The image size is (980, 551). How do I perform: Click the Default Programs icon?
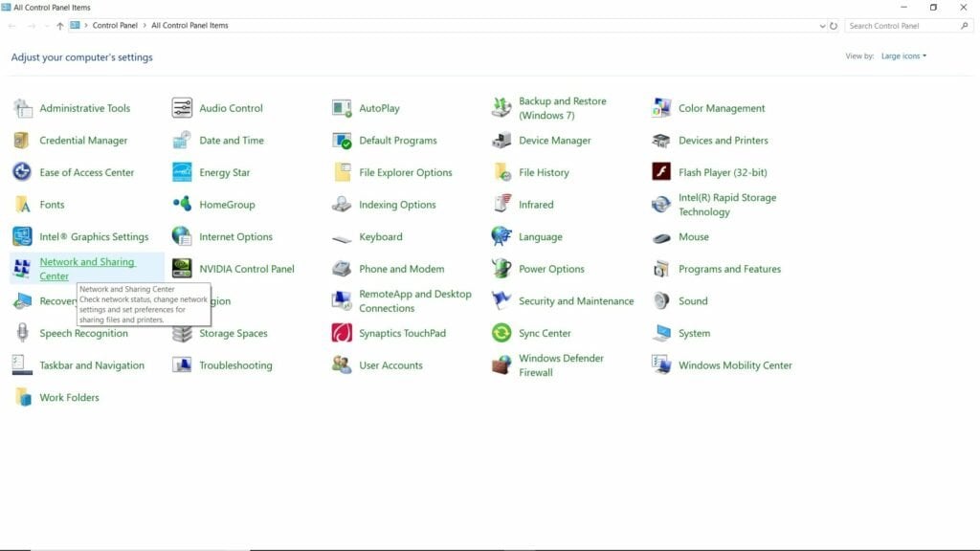pyautogui.click(x=342, y=140)
